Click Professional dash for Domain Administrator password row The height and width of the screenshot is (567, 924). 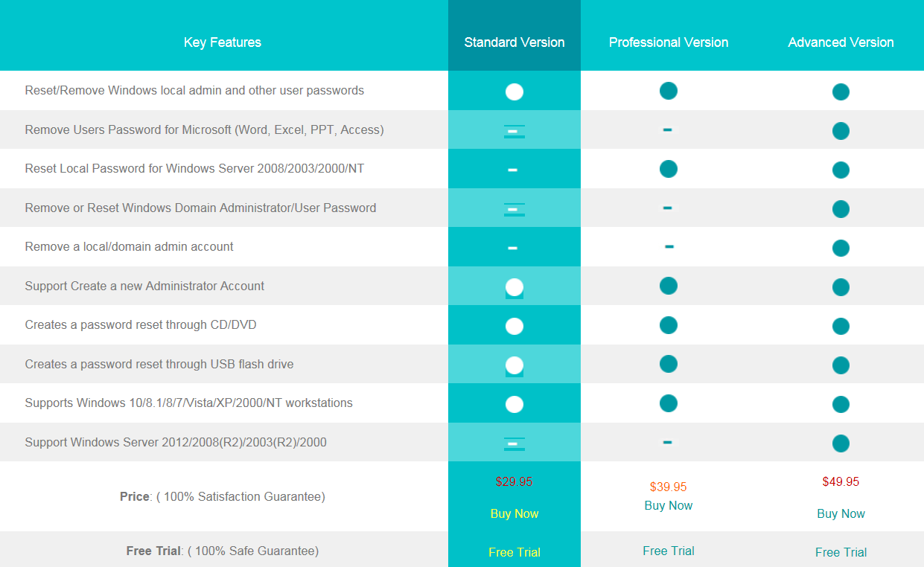click(667, 208)
